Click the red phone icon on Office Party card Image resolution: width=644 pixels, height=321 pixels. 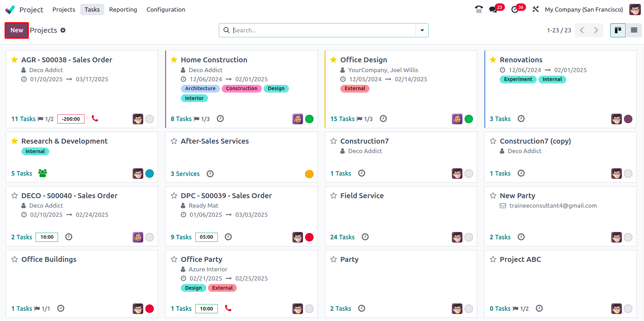(228, 308)
